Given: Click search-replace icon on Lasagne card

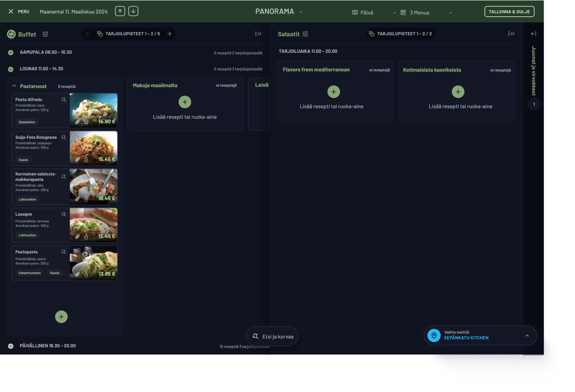Looking at the screenshot, I should 64,214.
